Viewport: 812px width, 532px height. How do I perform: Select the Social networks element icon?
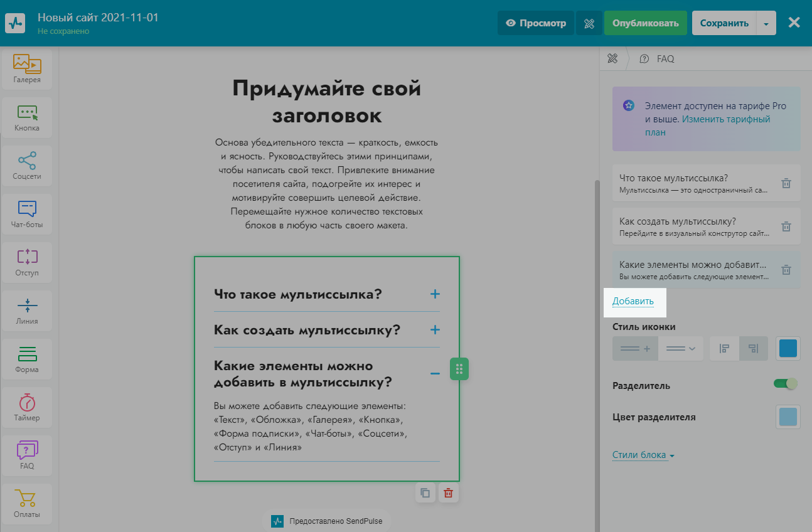pos(27,165)
